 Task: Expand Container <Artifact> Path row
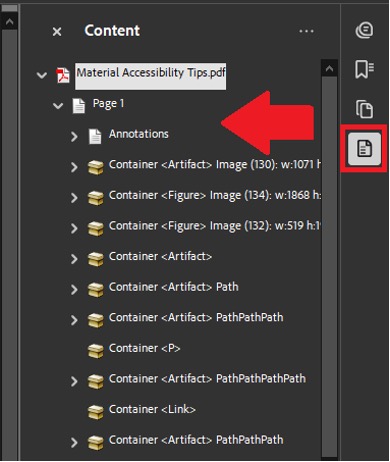point(74,289)
